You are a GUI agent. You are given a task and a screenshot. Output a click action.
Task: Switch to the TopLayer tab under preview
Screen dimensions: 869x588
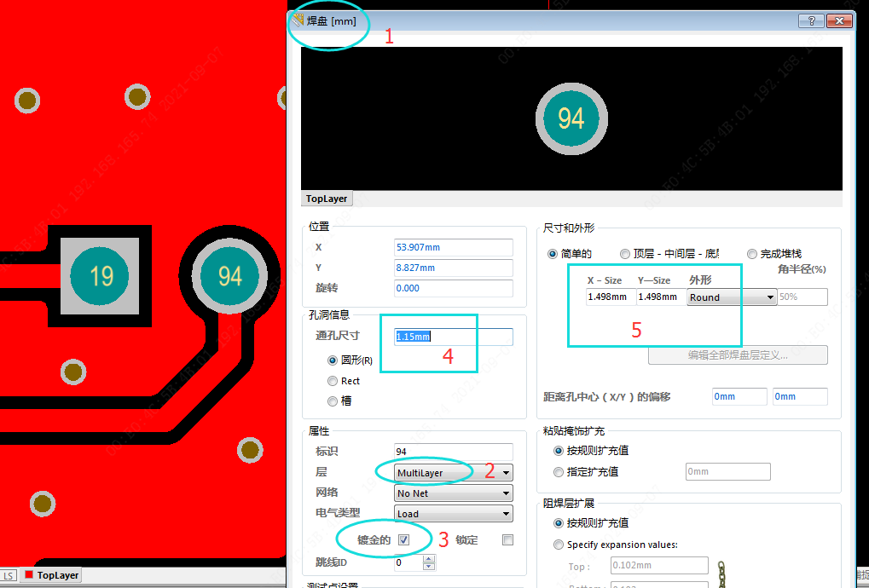[x=327, y=199]
